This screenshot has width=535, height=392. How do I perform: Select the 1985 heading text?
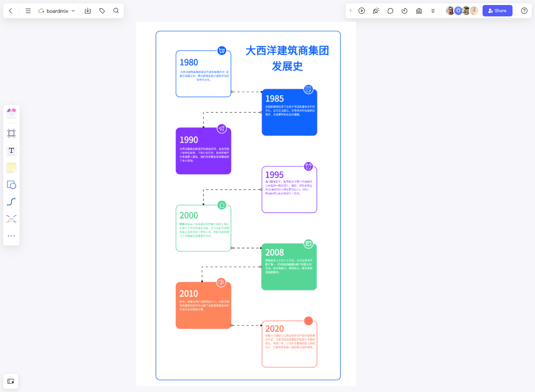point(275,99)
